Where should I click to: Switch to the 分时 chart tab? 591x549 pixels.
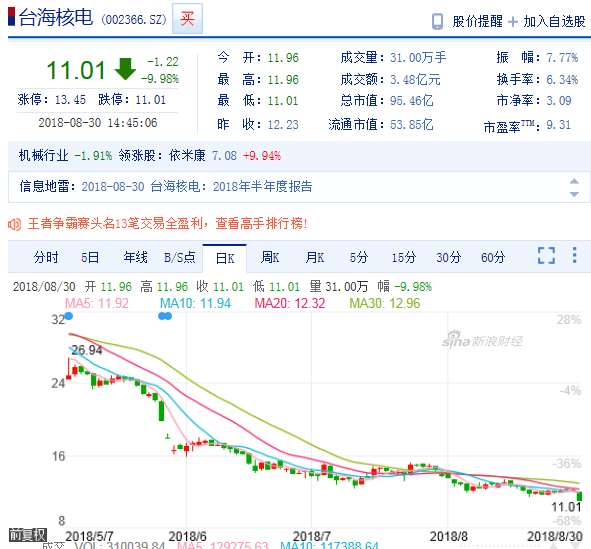click(46, 257)
